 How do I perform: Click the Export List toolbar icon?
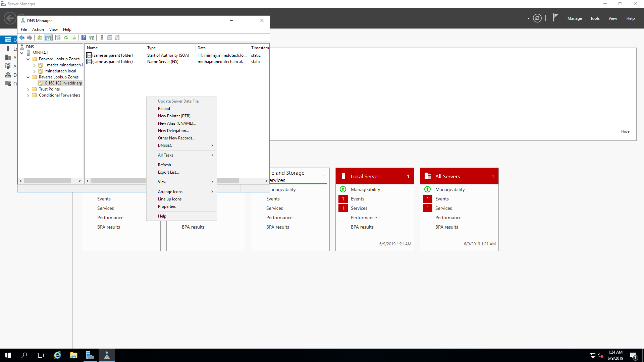73,38
